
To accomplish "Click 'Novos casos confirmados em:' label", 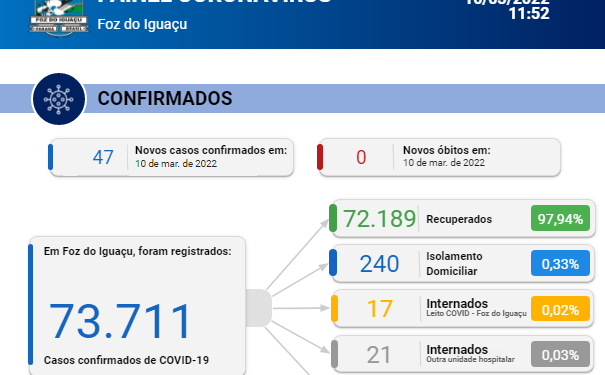I will [x=211, y=150].
